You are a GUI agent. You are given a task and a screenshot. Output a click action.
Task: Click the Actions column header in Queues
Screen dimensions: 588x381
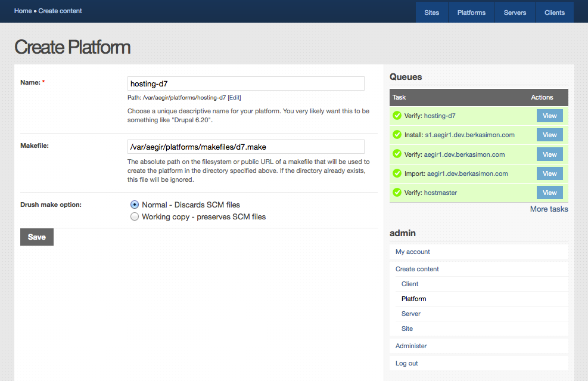tap(542, 97)
